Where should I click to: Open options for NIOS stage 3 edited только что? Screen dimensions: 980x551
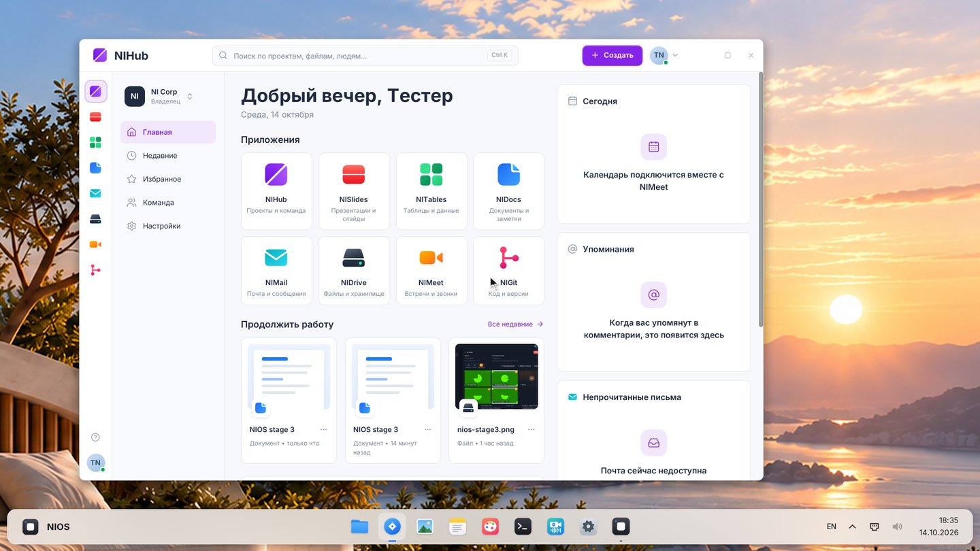coord(323,429)
